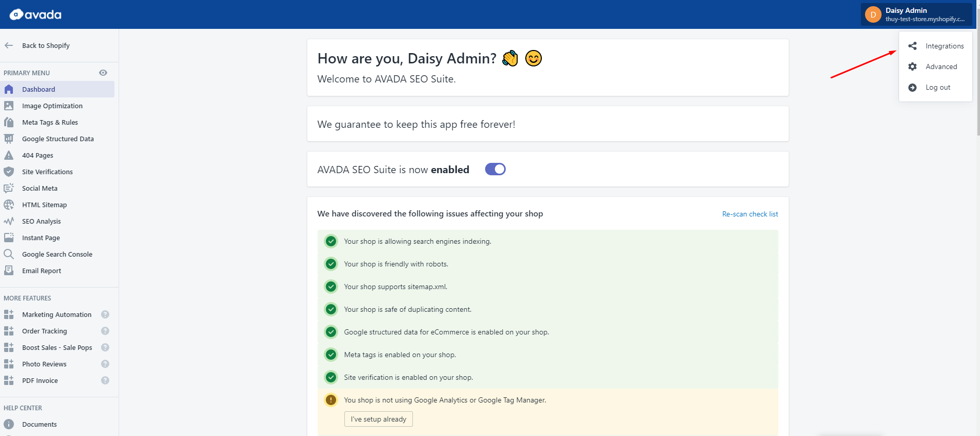
Task: Open Dashboard in the sidebar
Action: click(57, 89)
